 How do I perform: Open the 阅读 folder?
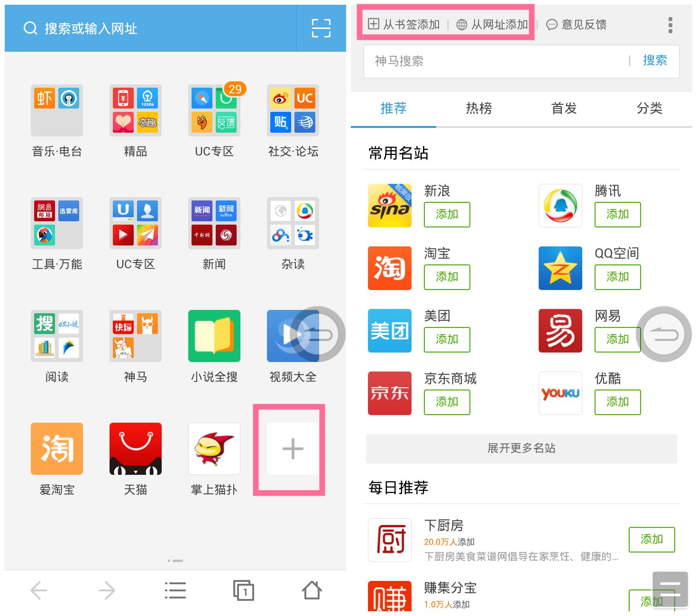click(x=57, y=336)
